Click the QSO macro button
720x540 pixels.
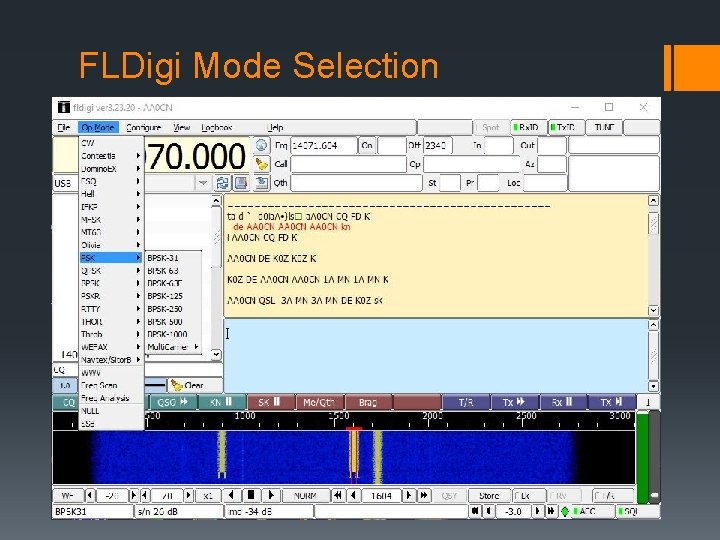click(x=173, y=402)
